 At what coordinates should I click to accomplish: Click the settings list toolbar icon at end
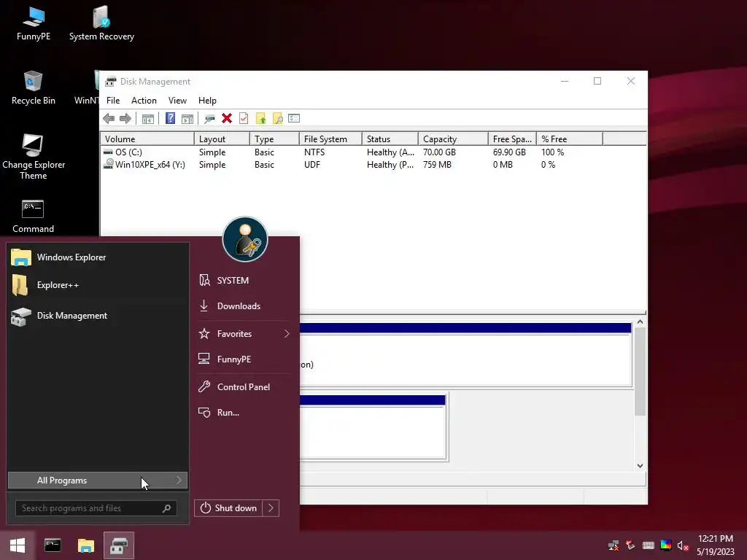pyautogui.click(x=294, y=118)
